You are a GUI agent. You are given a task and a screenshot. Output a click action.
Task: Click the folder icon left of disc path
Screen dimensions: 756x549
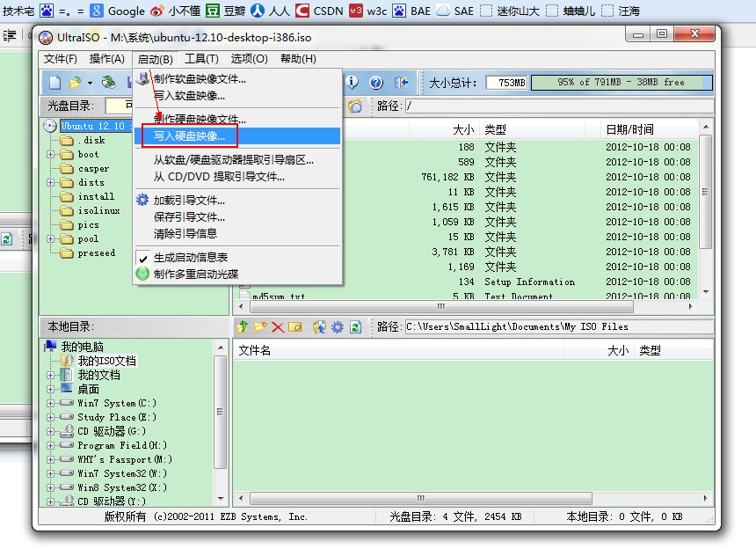tap(355, 106)
